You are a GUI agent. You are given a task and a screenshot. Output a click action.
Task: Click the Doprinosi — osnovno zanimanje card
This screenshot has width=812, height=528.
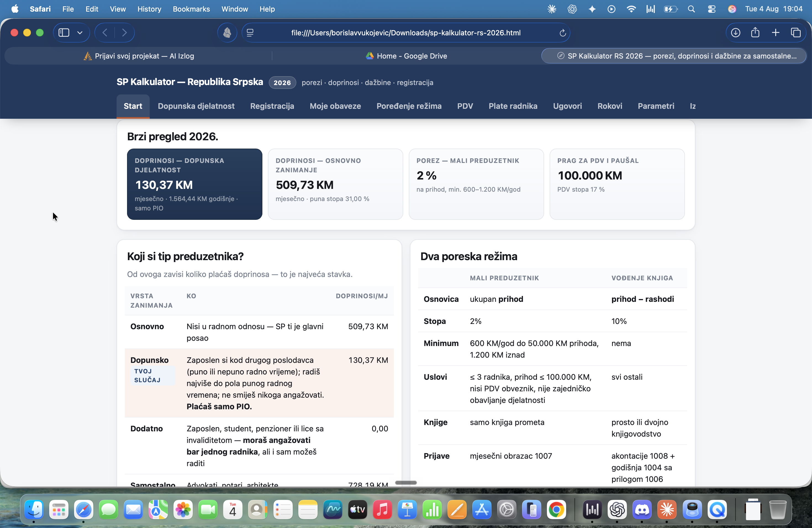click(x=335, y=184)
